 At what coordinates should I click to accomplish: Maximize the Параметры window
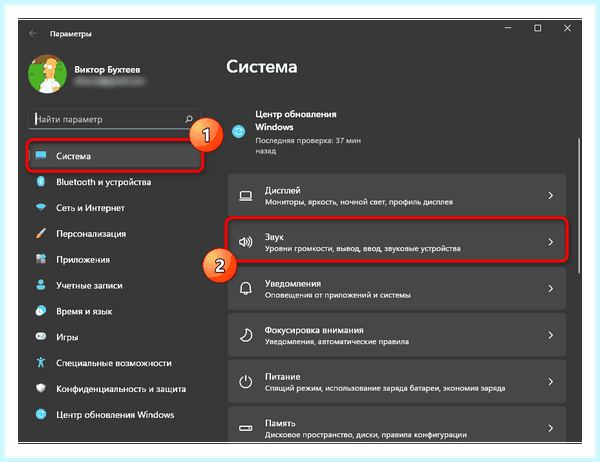[x=537, y=28]
